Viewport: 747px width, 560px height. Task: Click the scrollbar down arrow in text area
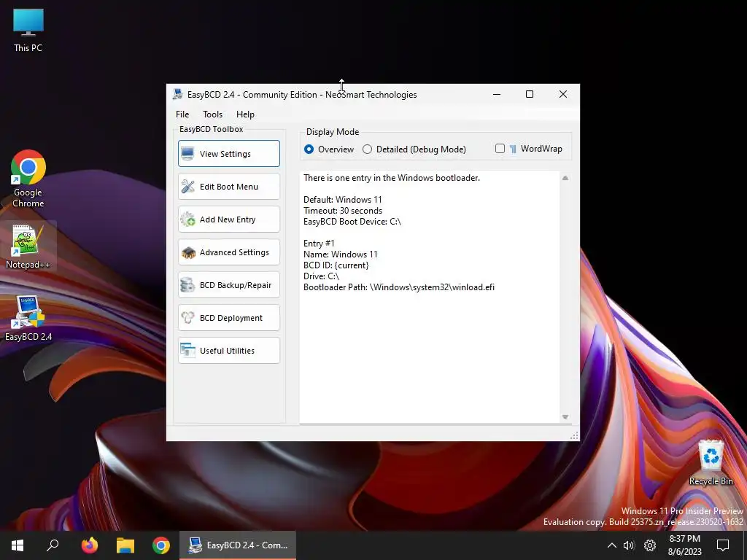[x=565, y=417]
